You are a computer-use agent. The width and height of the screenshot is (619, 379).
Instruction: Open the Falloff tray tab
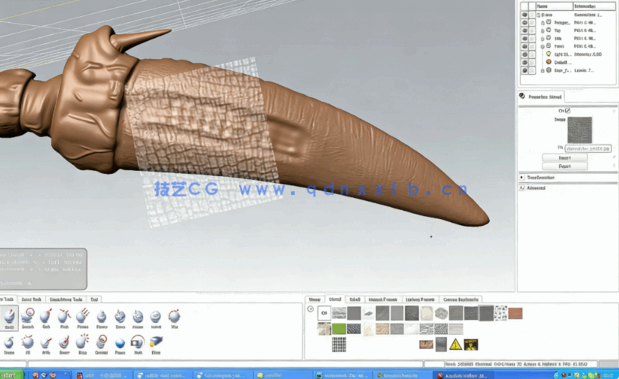coord(355,299)
